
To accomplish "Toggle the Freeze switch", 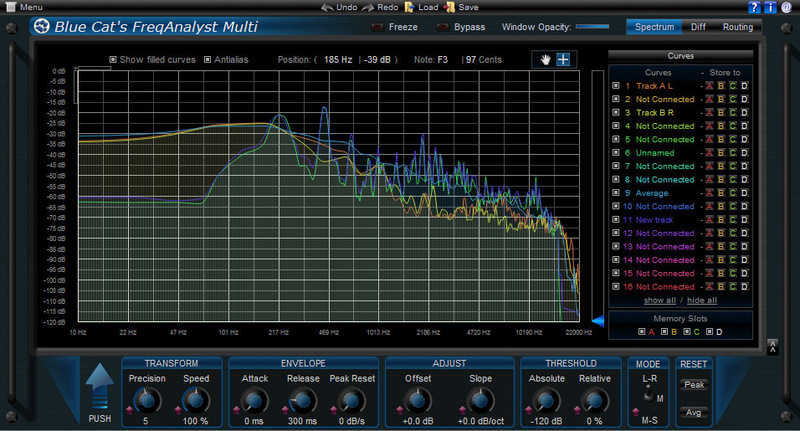I will click(x=377, y=27).
